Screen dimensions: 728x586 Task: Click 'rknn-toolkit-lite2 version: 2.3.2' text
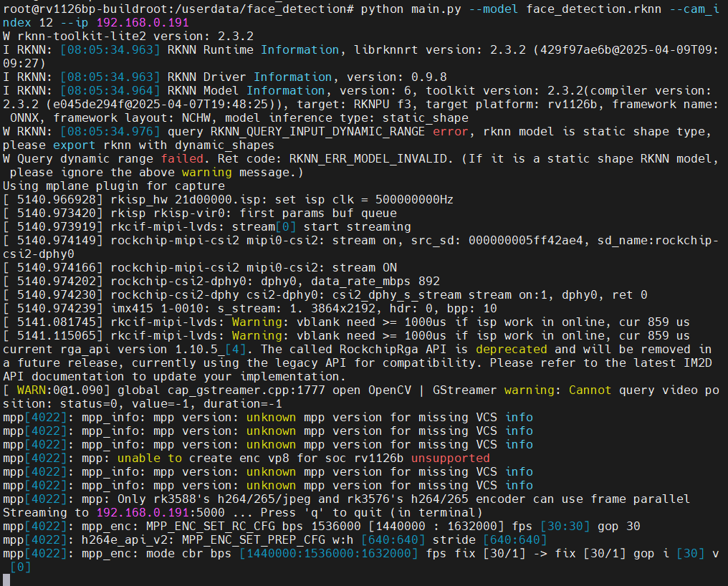135,37
